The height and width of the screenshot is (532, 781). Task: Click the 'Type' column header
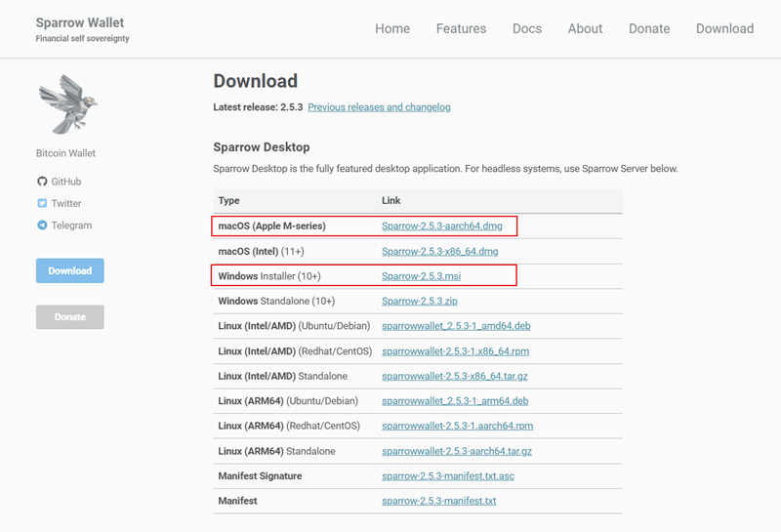[228, 201]
